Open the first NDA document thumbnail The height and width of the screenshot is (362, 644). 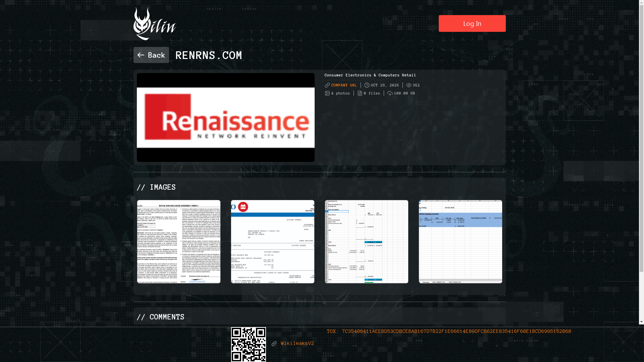point(179,242)
